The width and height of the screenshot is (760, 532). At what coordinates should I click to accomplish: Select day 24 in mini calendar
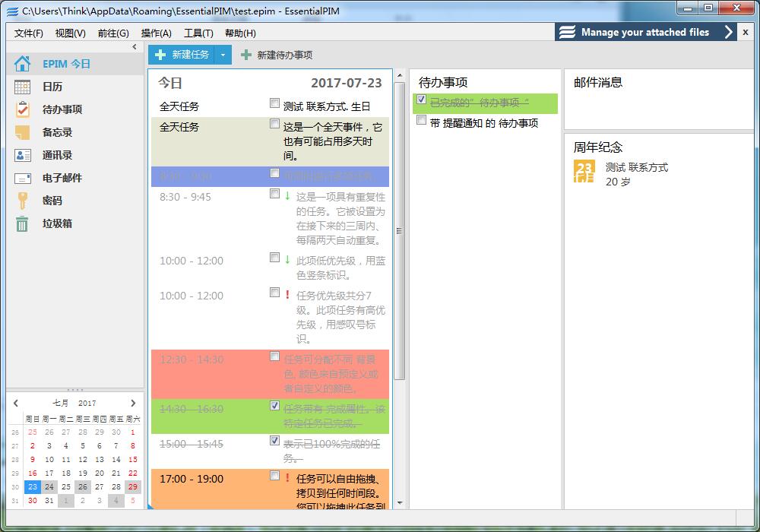click(x=49, y=486)
